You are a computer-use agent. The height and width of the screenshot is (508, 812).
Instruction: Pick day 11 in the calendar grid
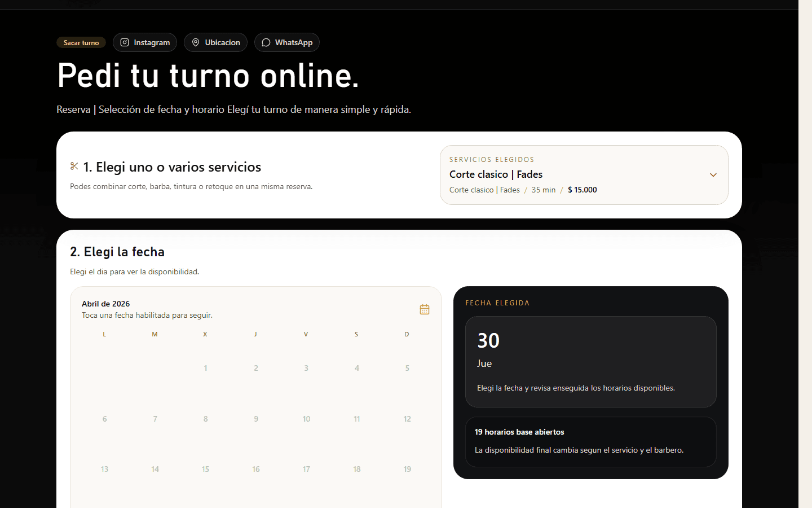pyautogui.click(x=357, y=419)
